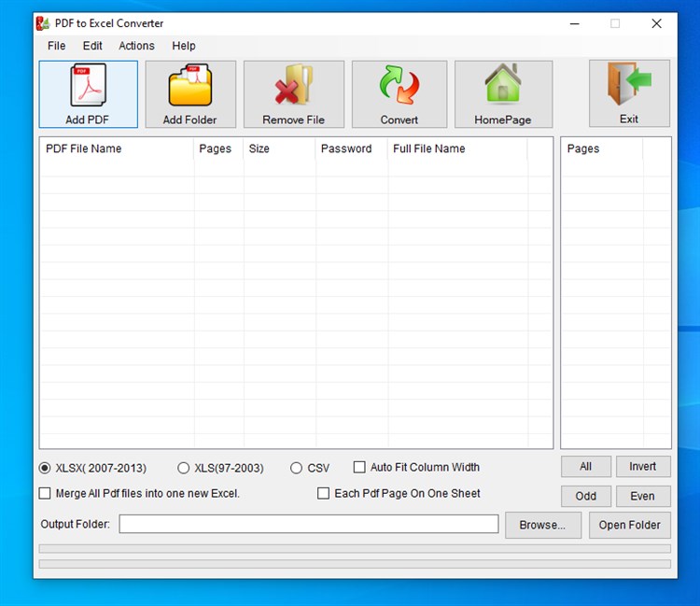The height and width of the screenshot is (606, 700).
Task: Click the Invert selection button
Action: [643, 467]
